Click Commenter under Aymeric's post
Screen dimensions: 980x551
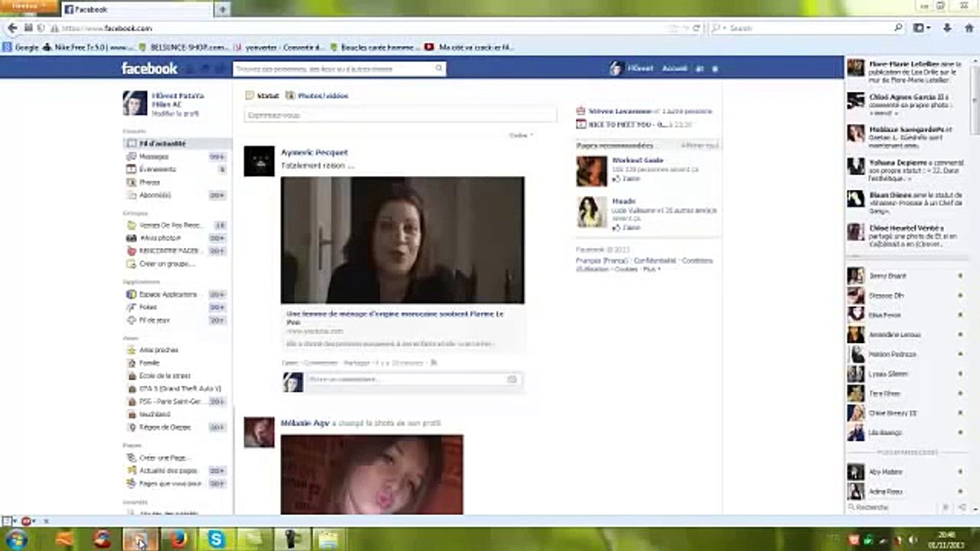(x=320, y=363)
